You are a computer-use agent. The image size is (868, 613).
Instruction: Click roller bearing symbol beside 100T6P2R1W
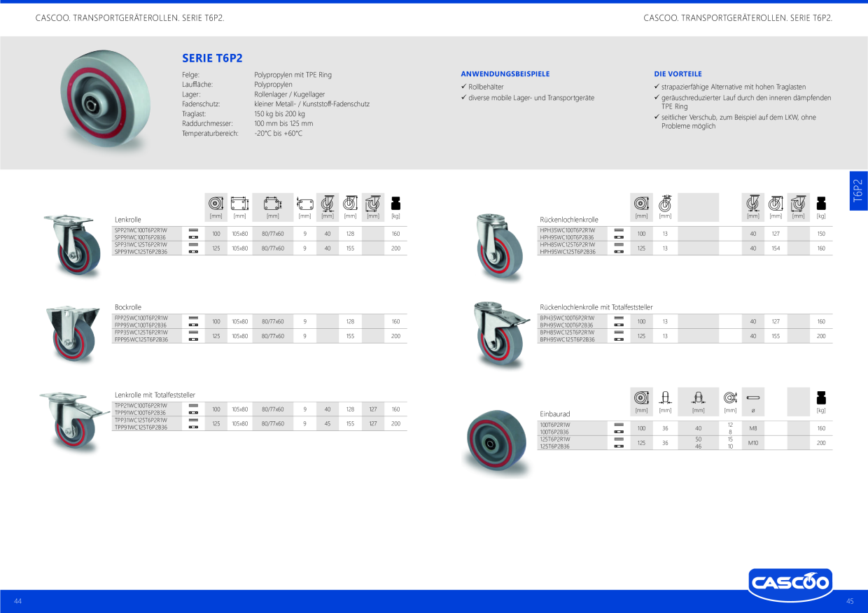pyautogui.click(x=619, y=425)
